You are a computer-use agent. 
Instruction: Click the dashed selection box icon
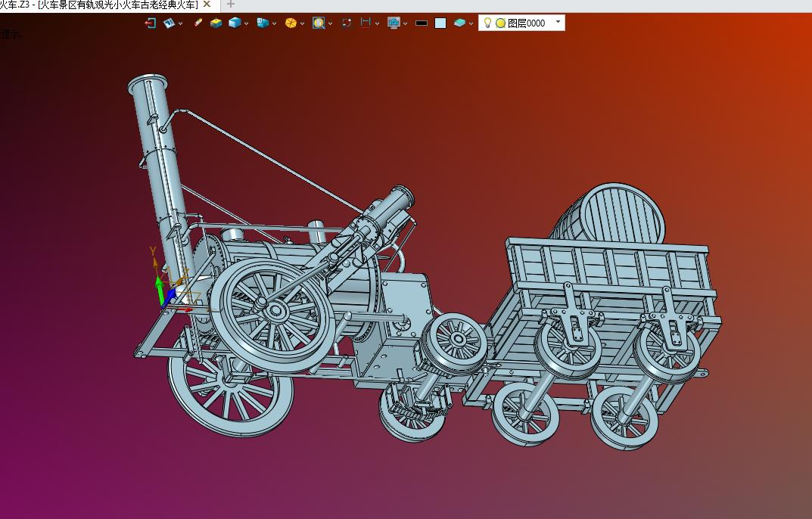(x=347, y=23)
